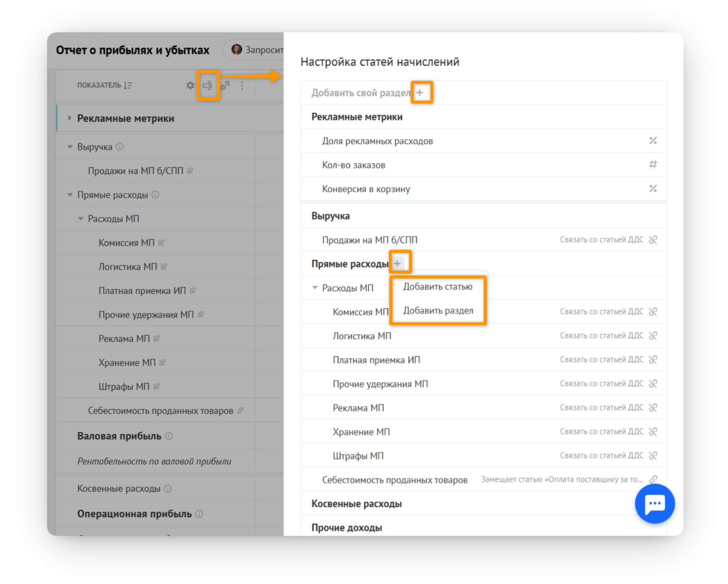The height and width of the screenshot is (584, 728).
Task: Click the link icon in the indicator header
Action: tap(225, 85)
